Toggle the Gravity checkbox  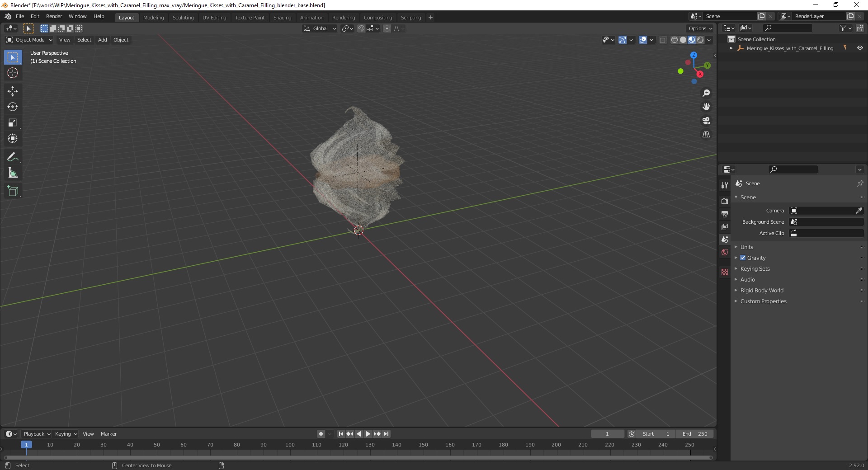pyautogui.click(x=743, y=258)
